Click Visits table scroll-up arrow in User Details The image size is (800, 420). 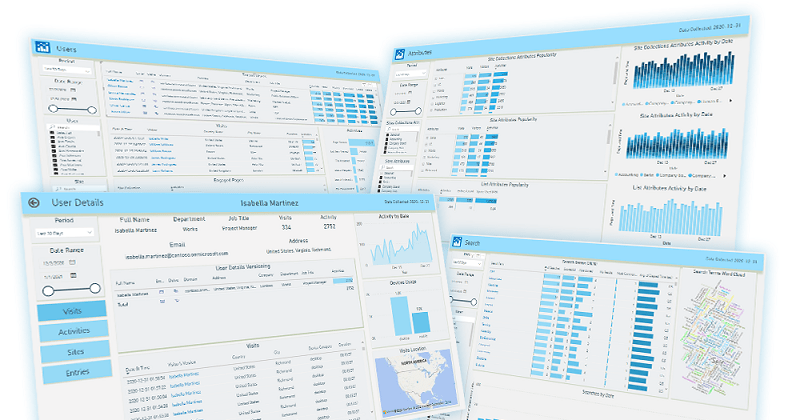click(364, 342)
